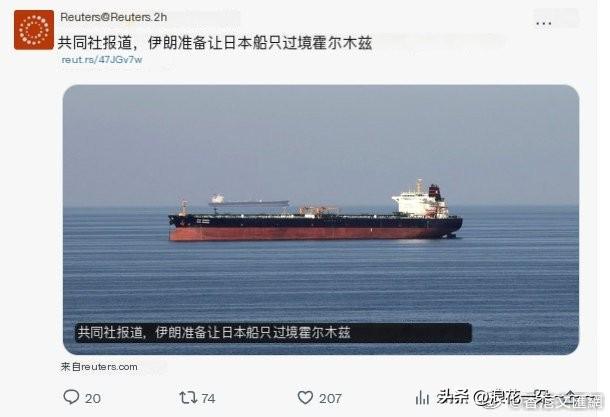The image size is (610, 417).
Task: Open the Reuters orange profile avatar
Action: [34, 30]
